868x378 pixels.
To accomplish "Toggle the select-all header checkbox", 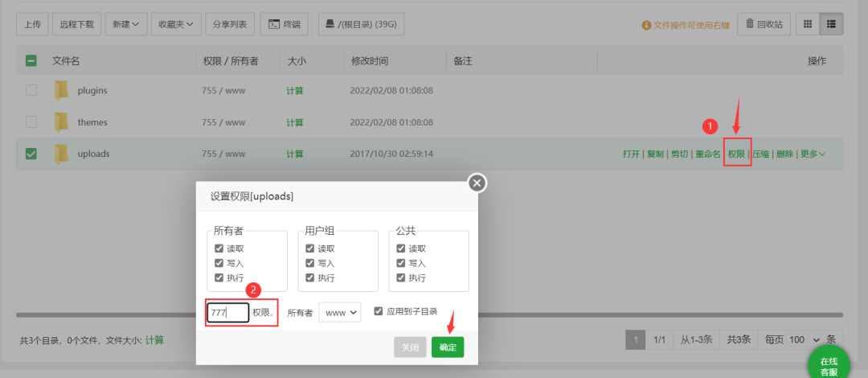I will click(x=31, y=61).
